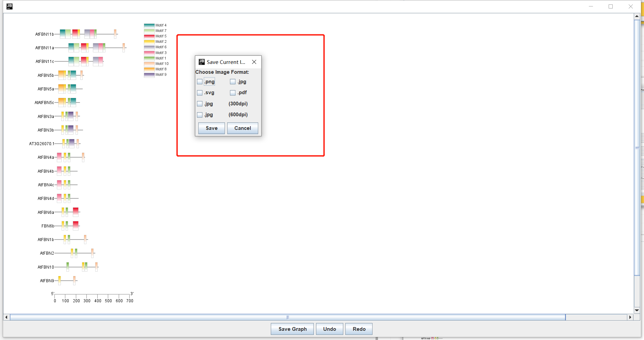The width and height of the screenshot is (644, 340).
Task: Select the AtFBN5a sequence label
Action: 46,89
